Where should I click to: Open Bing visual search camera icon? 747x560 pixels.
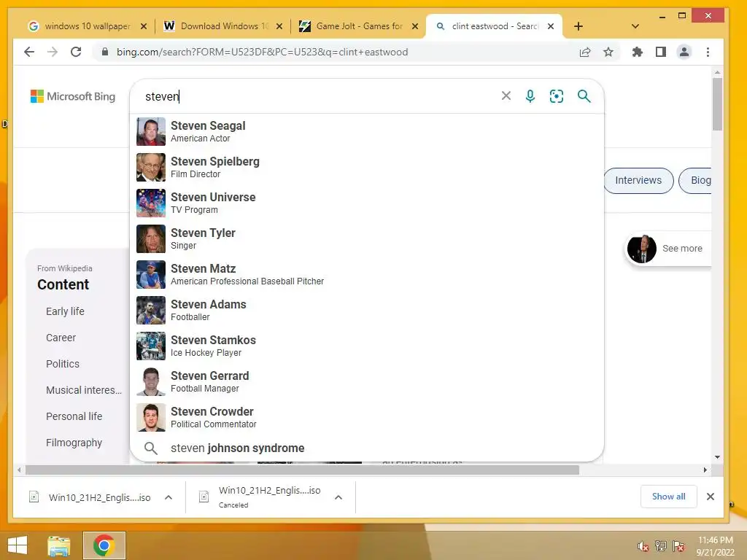pyautogui.click(x=557, y=96)
